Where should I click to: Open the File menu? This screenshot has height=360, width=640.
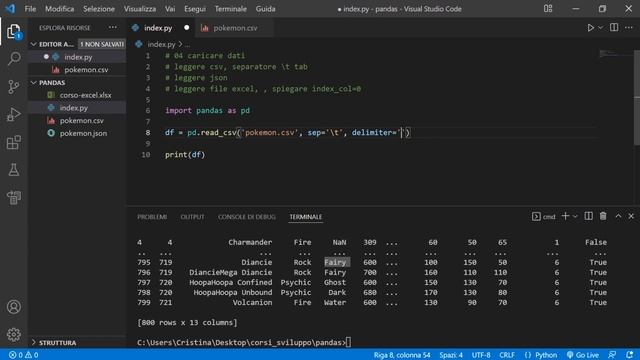tap(30, 9)
